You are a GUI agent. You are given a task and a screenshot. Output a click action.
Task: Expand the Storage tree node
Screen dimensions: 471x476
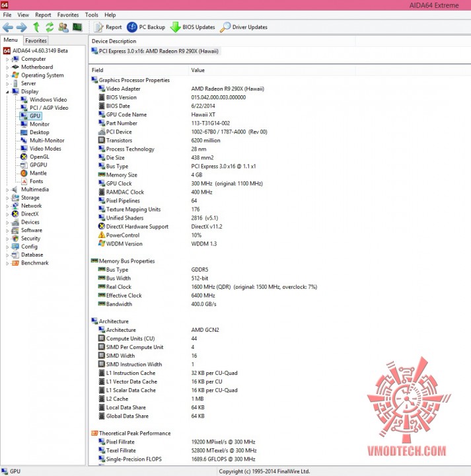point(7,198)
